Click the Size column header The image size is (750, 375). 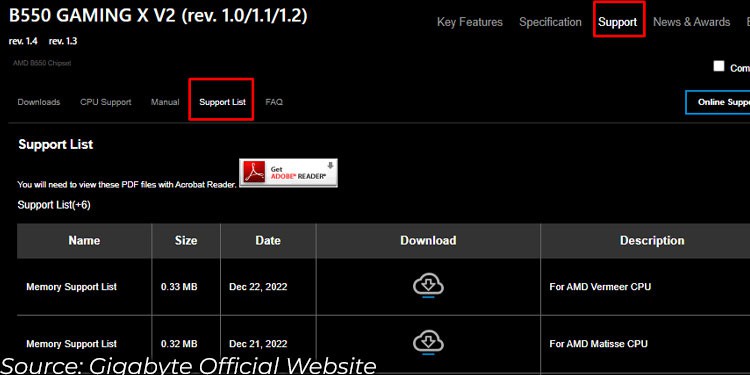(x=186, y=240)
